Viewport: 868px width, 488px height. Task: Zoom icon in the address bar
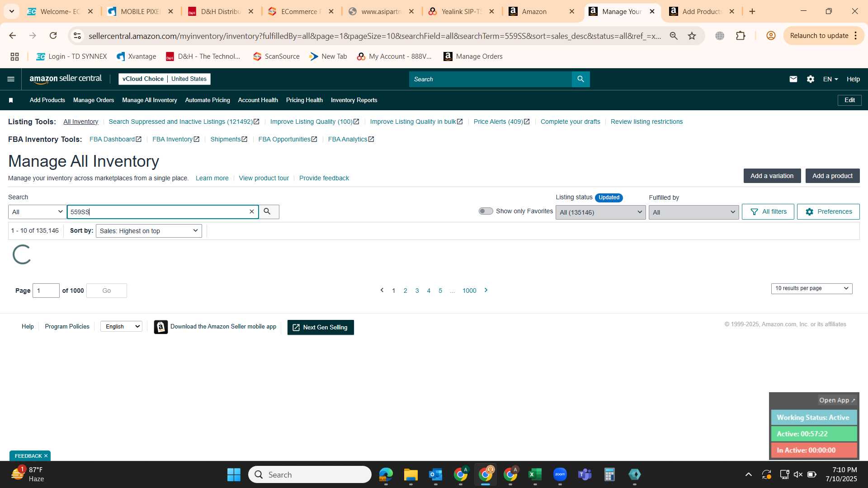(x=674, y=36)
